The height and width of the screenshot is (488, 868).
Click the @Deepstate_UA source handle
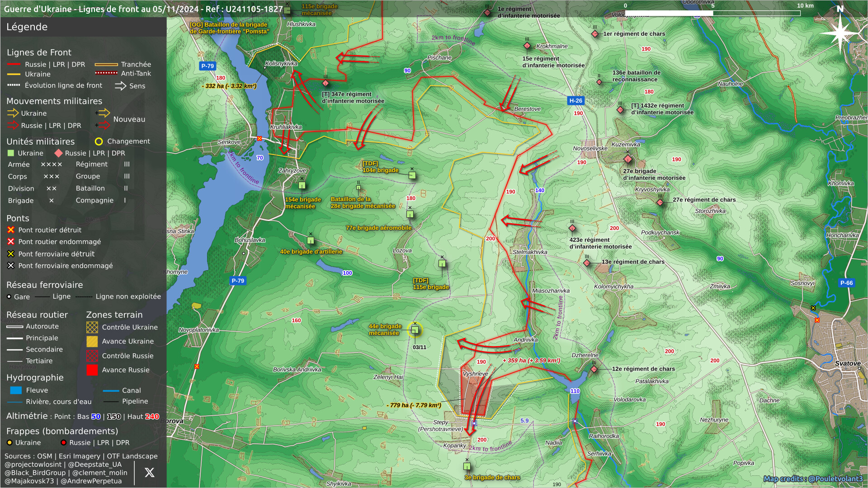click(95, 464)
